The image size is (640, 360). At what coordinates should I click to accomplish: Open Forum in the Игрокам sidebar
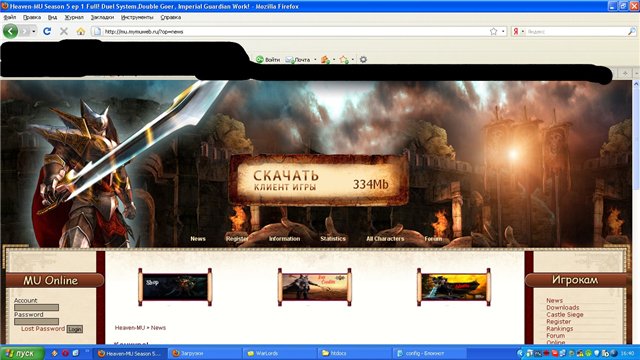pos(556,336)
